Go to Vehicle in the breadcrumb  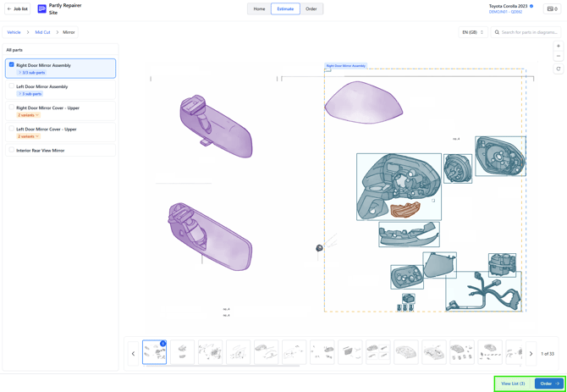(14, 32)
